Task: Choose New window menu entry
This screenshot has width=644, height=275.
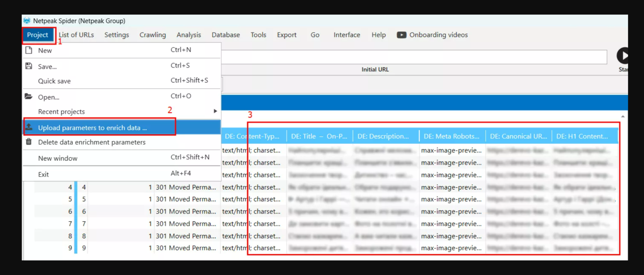Action: [58, 158]
